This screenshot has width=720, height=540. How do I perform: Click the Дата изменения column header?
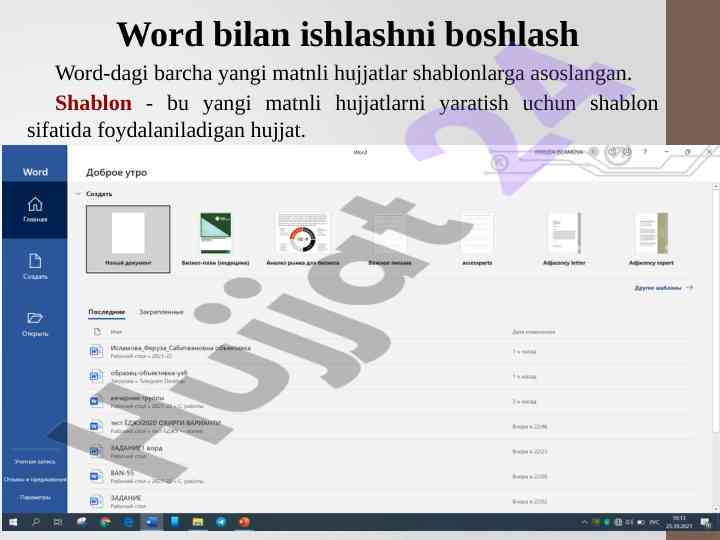pos(534,332)
